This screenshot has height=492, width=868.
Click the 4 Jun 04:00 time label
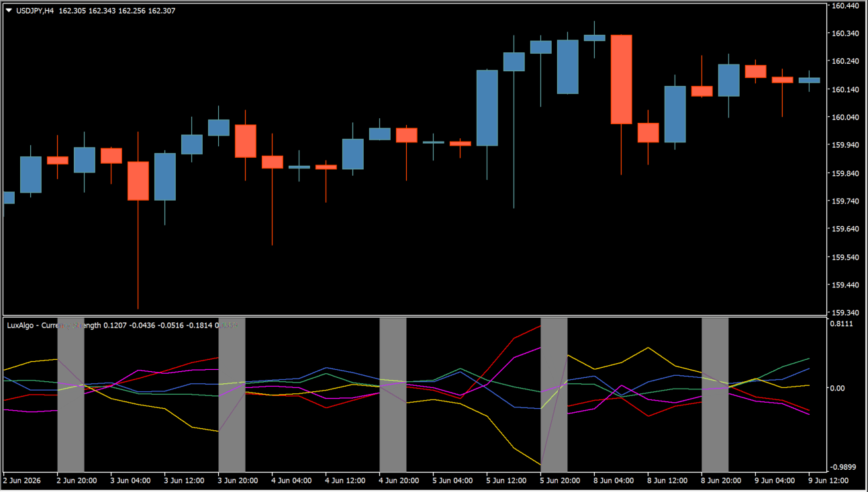[x=291, y=481]
